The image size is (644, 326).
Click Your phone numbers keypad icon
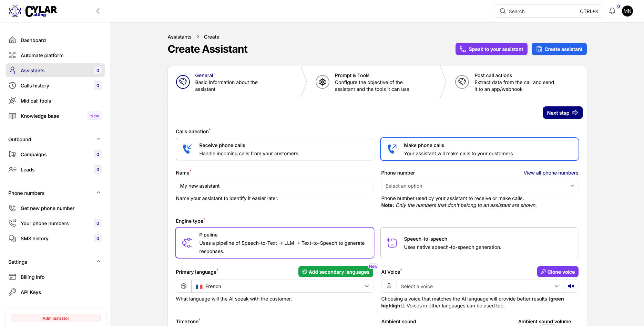[x=12, y=223]
